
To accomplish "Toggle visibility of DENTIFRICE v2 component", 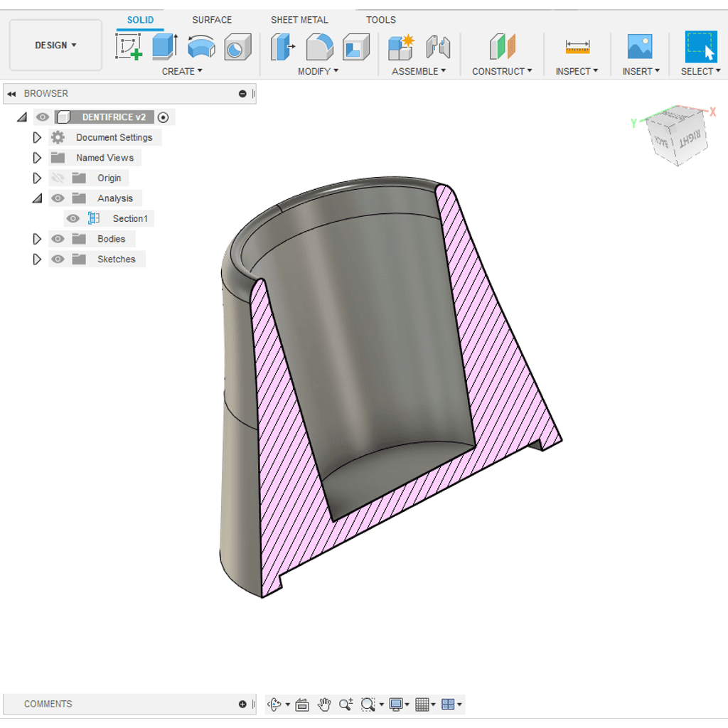I will pos(42,117).
